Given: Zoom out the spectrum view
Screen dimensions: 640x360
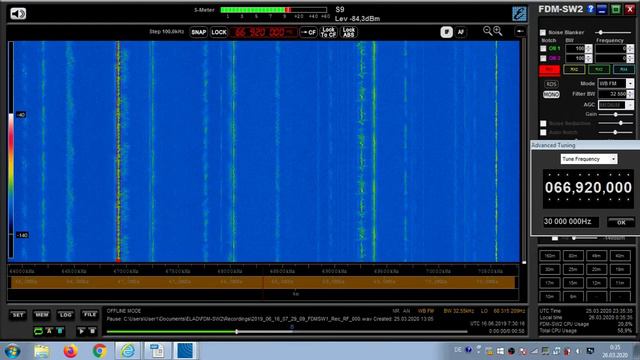Looking at the screenshot, I should [487, 31].
